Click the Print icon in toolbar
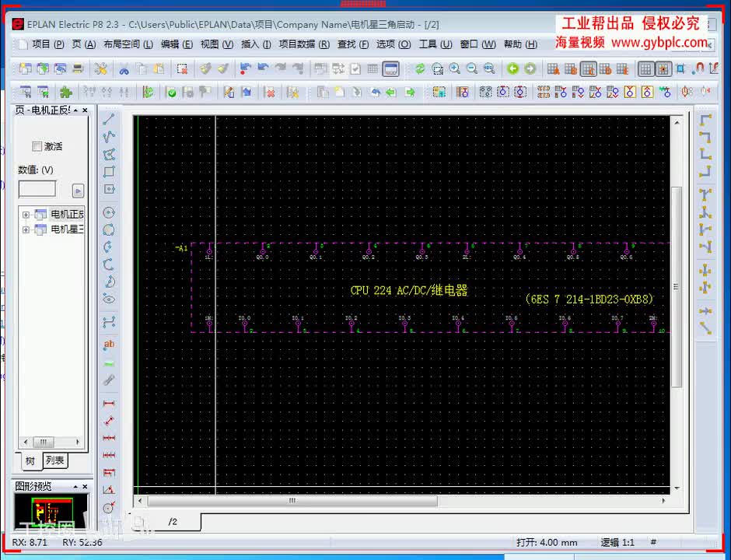 pos(78,69)
